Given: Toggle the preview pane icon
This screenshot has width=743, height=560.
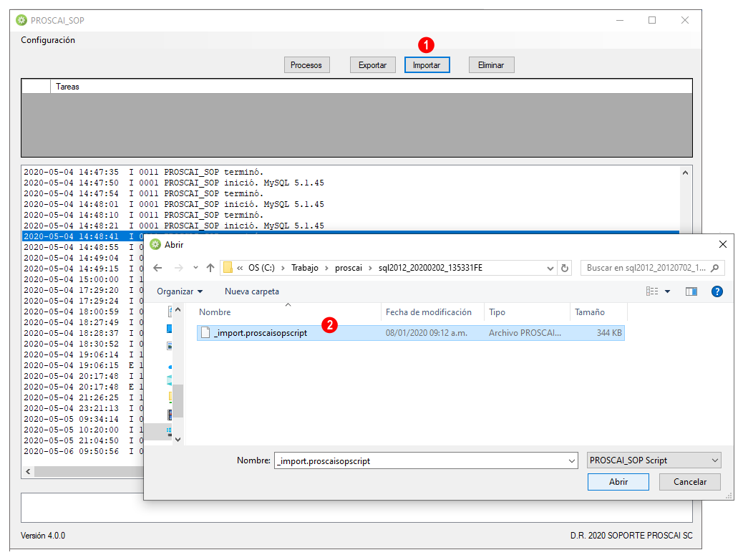Looking at the screenshot, I should point(691,291).
